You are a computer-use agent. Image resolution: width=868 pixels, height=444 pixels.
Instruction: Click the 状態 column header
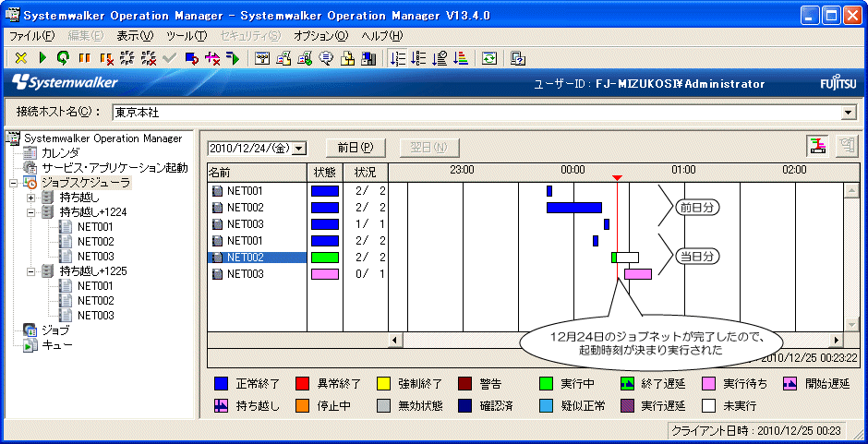(x=325, y=172)
